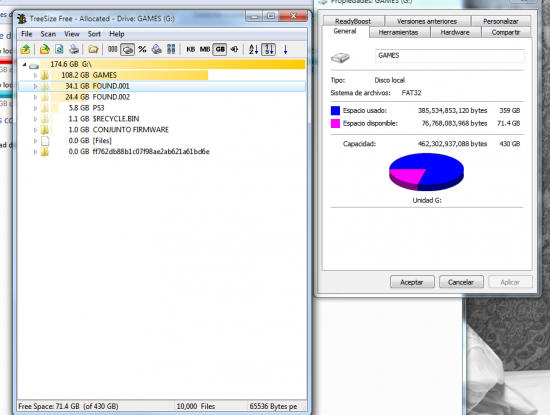The height and width of the screenshot is (415, 550).
Task: Minimize the TreeSize window
Action: [x=254, y=16]
